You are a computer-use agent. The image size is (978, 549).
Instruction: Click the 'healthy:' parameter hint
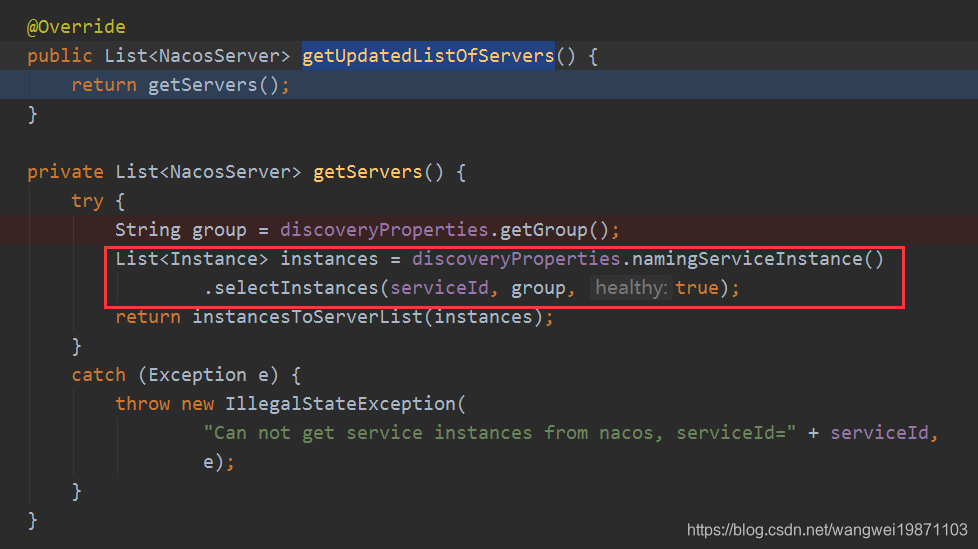point(631,288)
